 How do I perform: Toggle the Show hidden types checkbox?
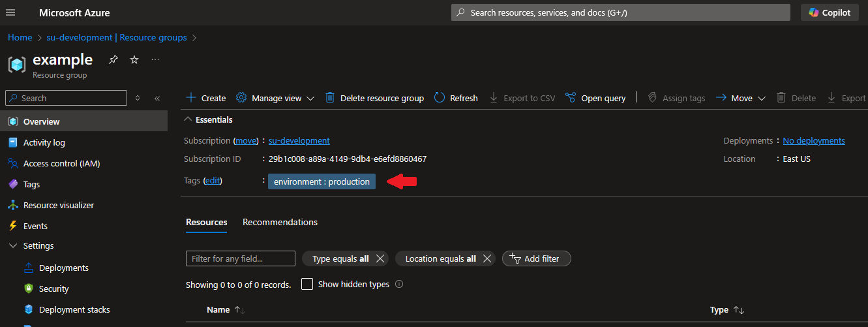pos(307,285)
